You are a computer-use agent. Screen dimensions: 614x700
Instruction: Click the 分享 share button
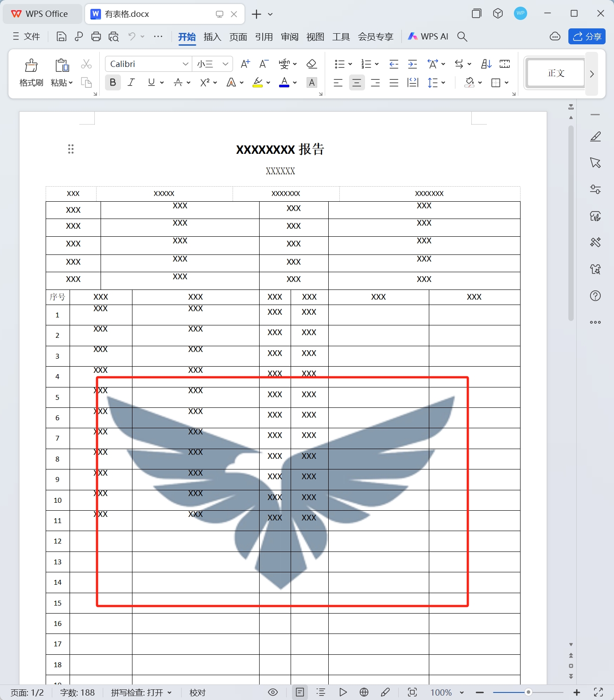point(587,36)
